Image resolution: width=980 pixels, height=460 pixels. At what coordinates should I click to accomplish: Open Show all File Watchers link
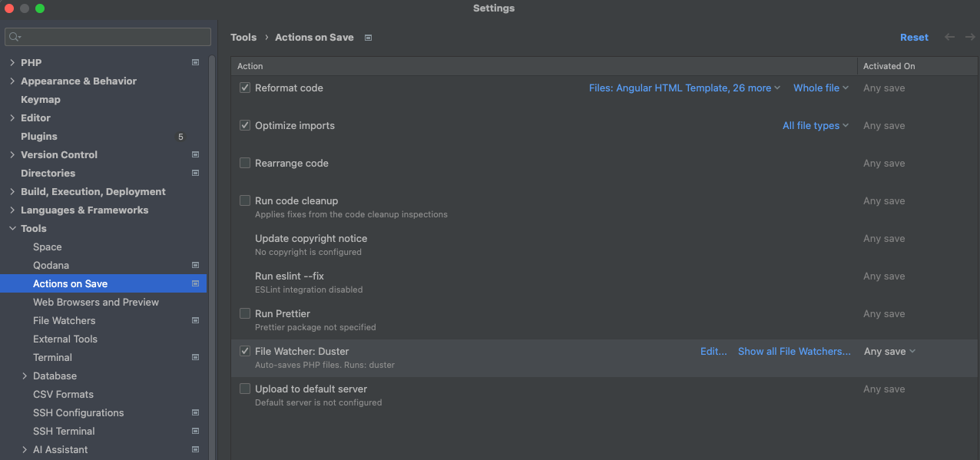coord(794,351)
